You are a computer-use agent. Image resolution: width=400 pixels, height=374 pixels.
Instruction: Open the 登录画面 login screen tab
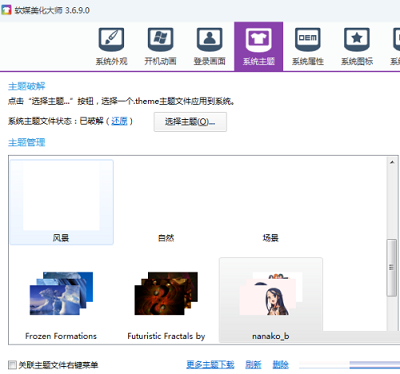coord(209,47)
